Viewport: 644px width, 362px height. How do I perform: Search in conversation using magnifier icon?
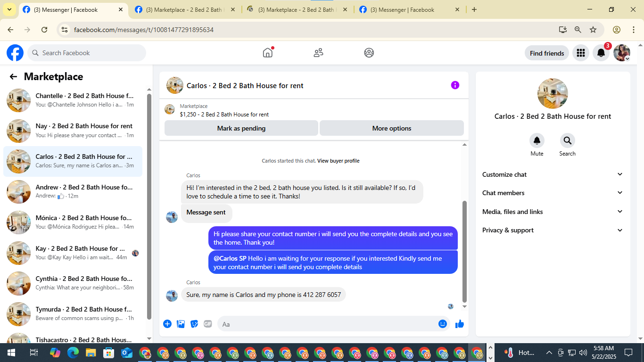[567, 140]
